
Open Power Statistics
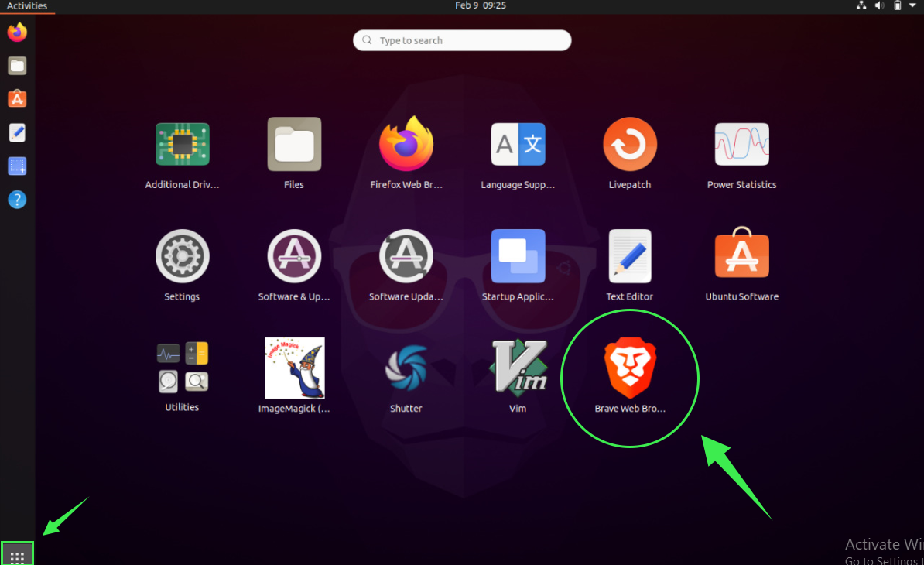point(742,144)
